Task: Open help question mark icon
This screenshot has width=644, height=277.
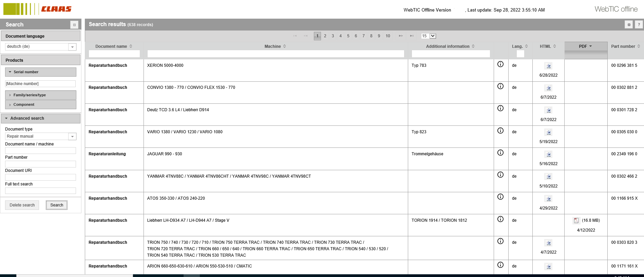Action: tap(639, 24)
